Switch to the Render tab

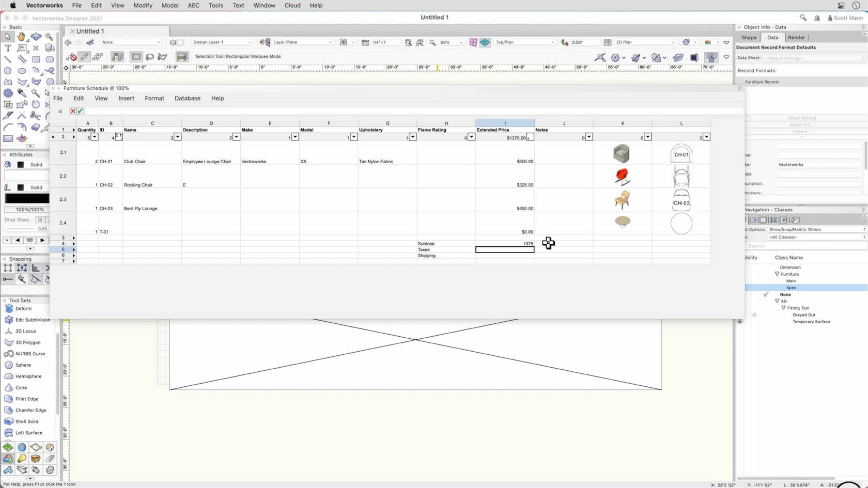click(x=796, y=37)
